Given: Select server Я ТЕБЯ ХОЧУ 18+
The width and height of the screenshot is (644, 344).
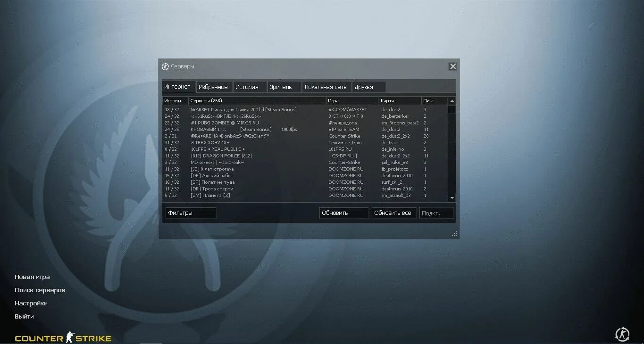Looking at the screenshot, I should click(x=305, y=143).
